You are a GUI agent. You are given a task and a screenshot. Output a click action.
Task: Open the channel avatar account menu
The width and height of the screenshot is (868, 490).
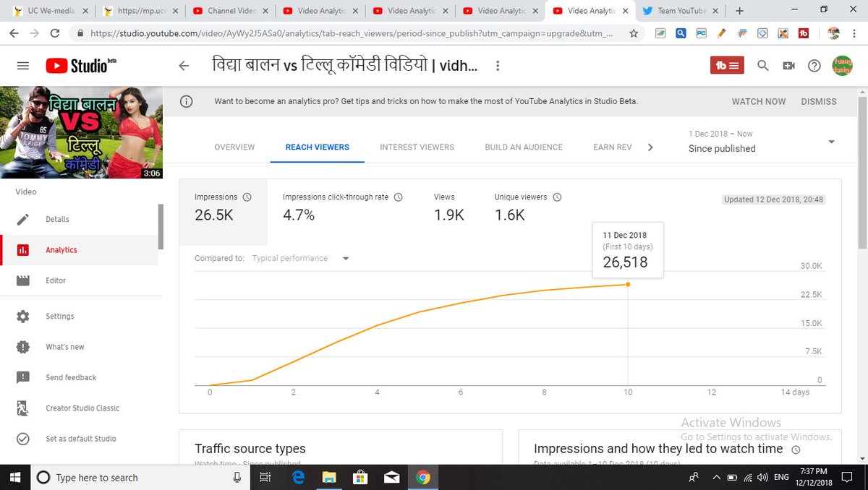[x=843, y=66]
